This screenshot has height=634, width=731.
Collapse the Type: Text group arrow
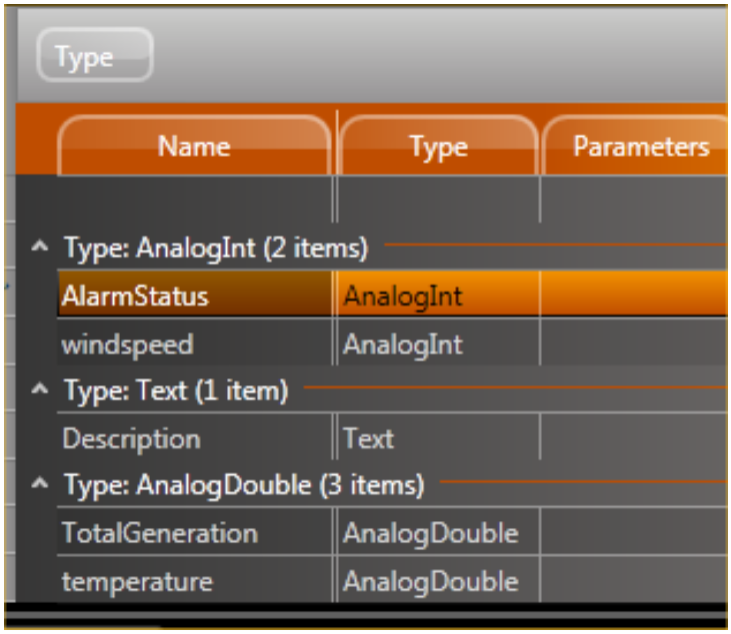[39, 390]
